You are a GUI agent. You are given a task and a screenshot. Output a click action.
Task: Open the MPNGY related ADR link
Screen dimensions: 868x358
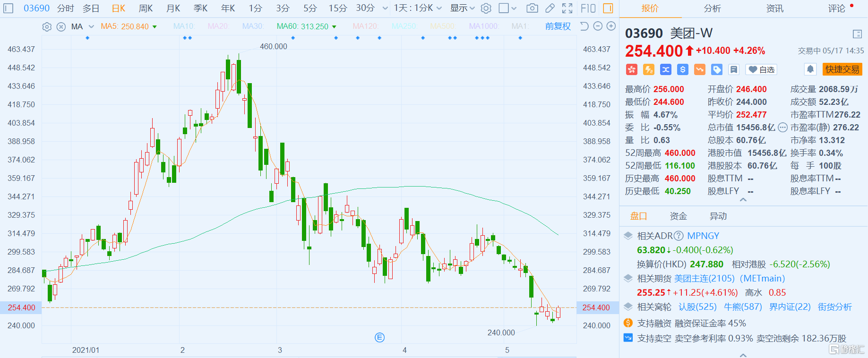tap(703, 236)
